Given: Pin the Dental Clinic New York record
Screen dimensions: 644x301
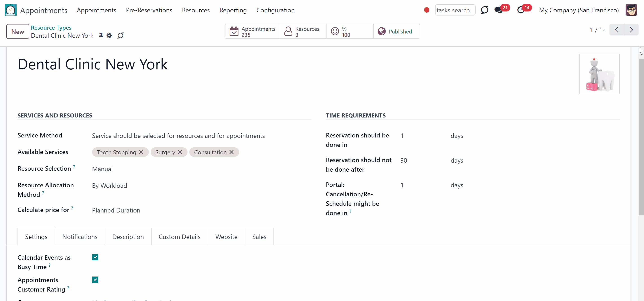Looking at the screenshot, I should click(x=101, y=35).
